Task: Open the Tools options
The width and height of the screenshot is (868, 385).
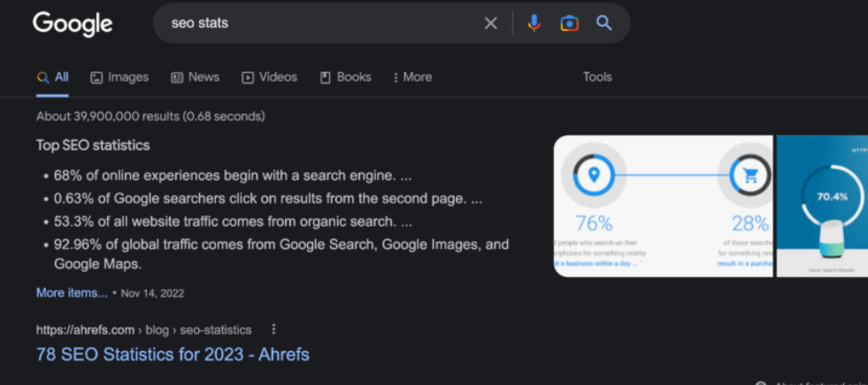Action: (x=597, y=77)
